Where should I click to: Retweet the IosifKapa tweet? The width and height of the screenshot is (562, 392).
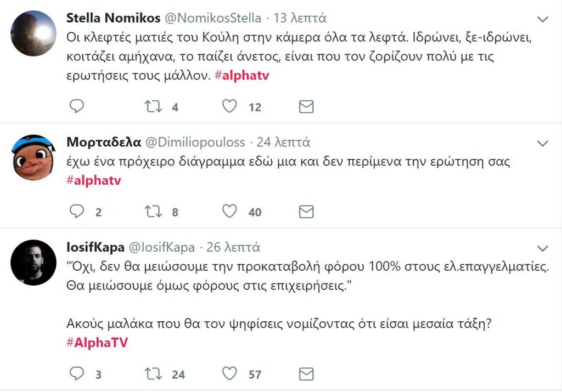pyautogui.click(x=153, y=374)
